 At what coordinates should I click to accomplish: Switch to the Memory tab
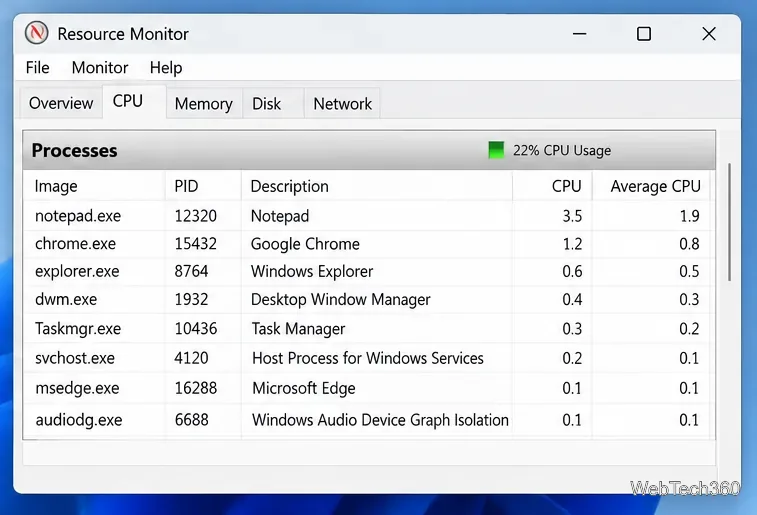204,104
